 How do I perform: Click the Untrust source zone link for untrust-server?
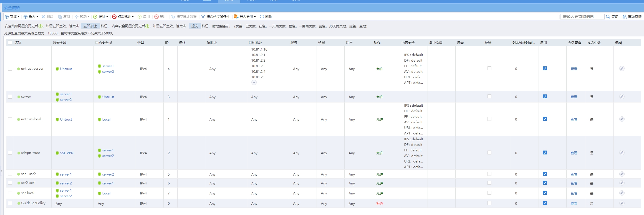click(66, 69)
